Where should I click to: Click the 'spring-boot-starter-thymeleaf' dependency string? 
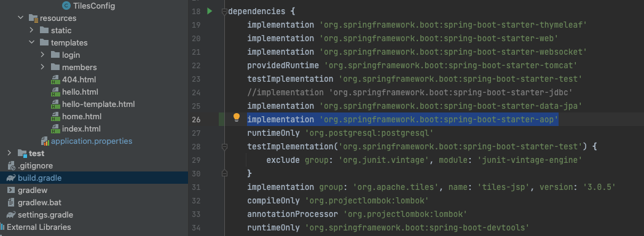point(453,25)
